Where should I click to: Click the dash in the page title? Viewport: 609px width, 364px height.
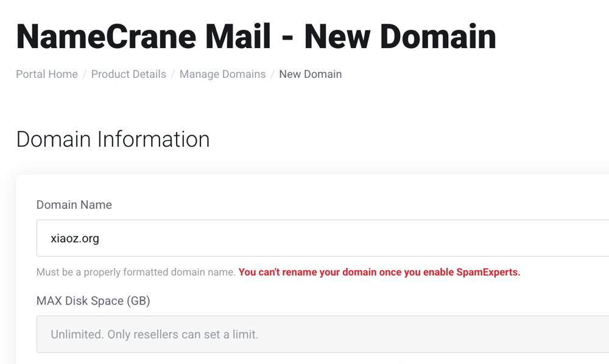point(287,38)
